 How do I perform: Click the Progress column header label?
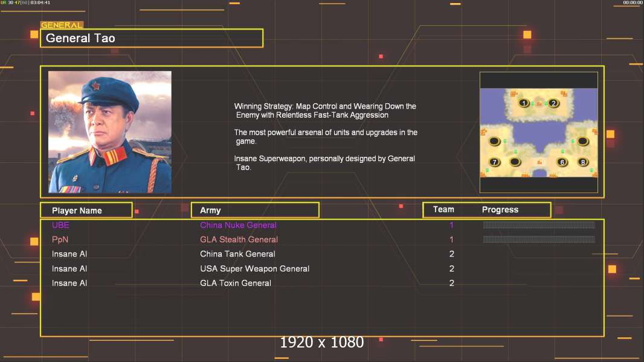point(500,209)
